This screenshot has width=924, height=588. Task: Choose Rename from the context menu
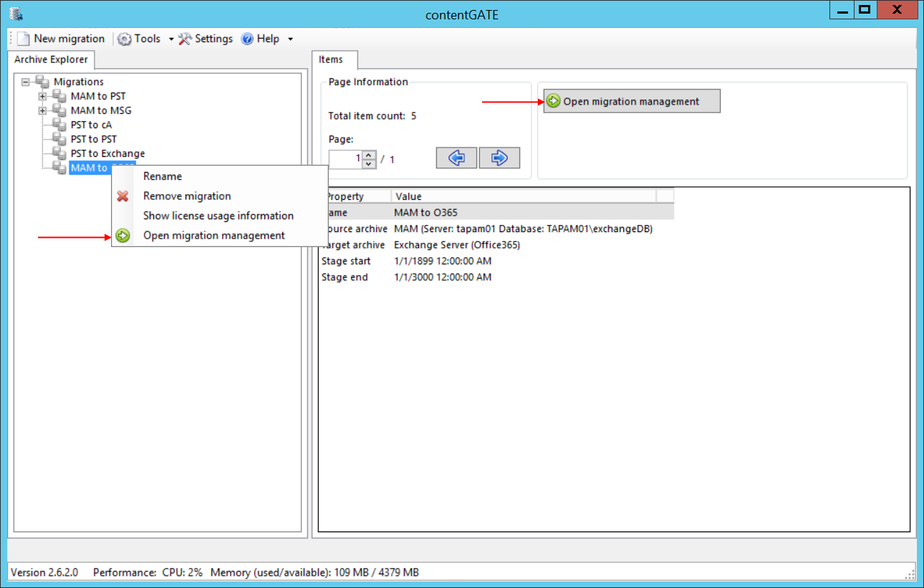(x=163, y=176)
